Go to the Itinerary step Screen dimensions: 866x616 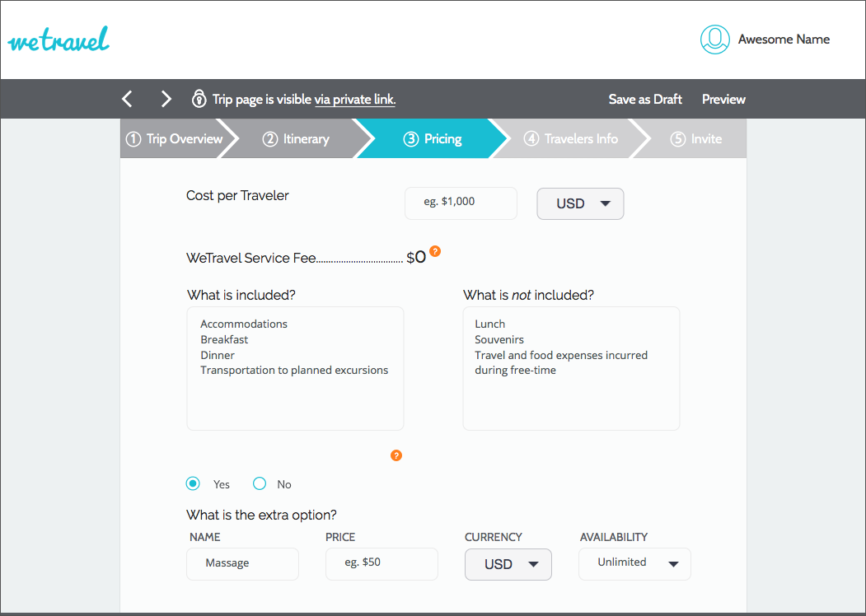tap(297, 139)
